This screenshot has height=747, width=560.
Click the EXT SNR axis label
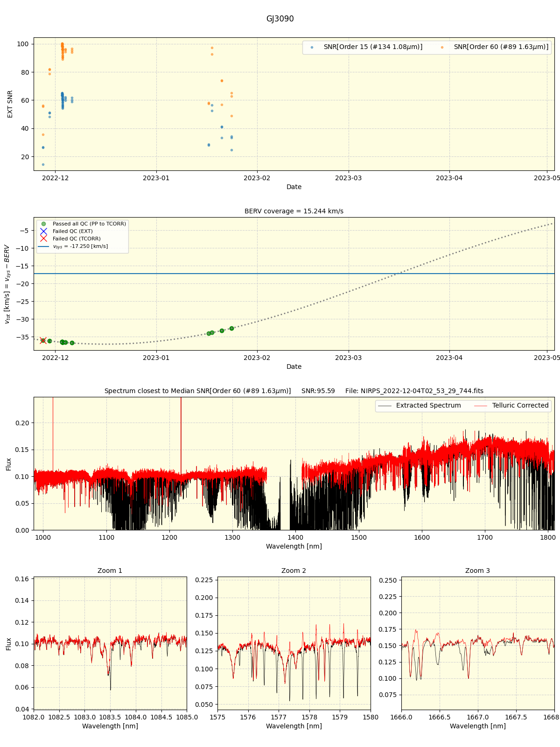coord(10,104)
